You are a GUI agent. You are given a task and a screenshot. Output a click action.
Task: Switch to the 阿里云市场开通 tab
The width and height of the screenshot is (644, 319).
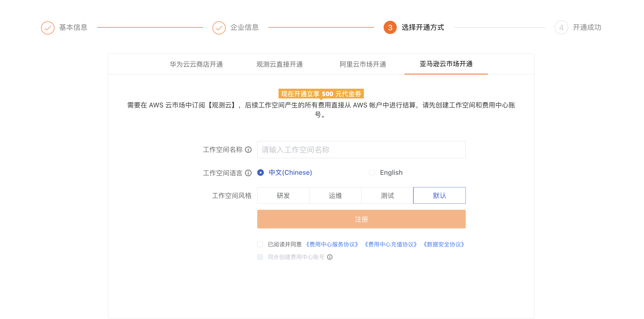tap(363, 64)
